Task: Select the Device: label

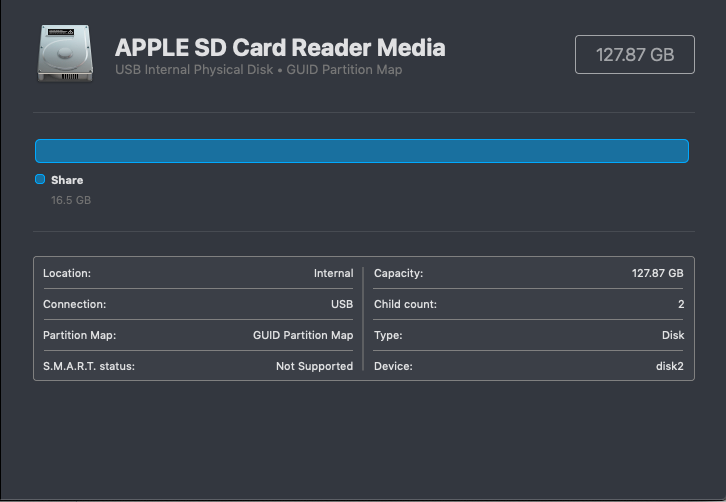Action: [x=393, y=366]
